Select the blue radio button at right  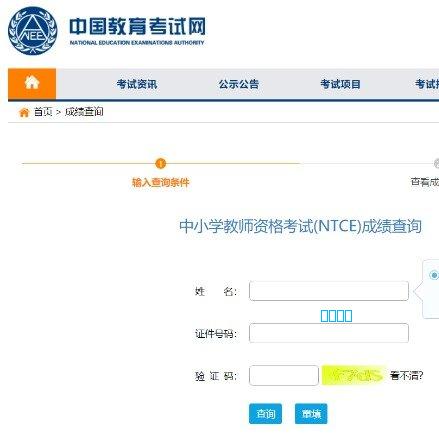(x=434, y=275)
